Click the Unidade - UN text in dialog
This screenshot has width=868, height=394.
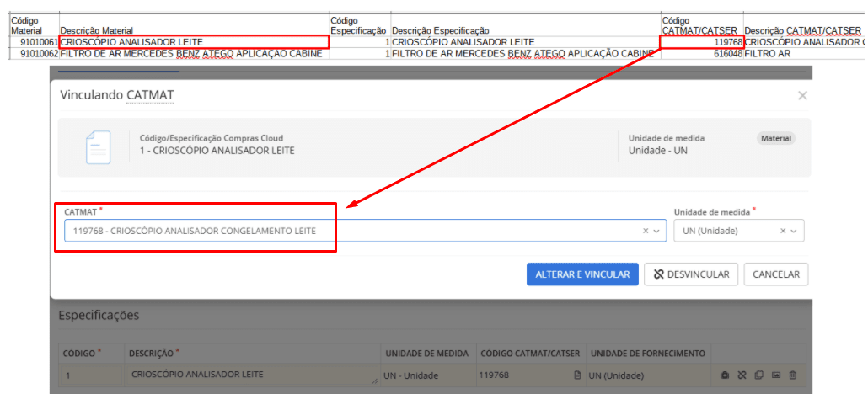[x=658, y=150]
